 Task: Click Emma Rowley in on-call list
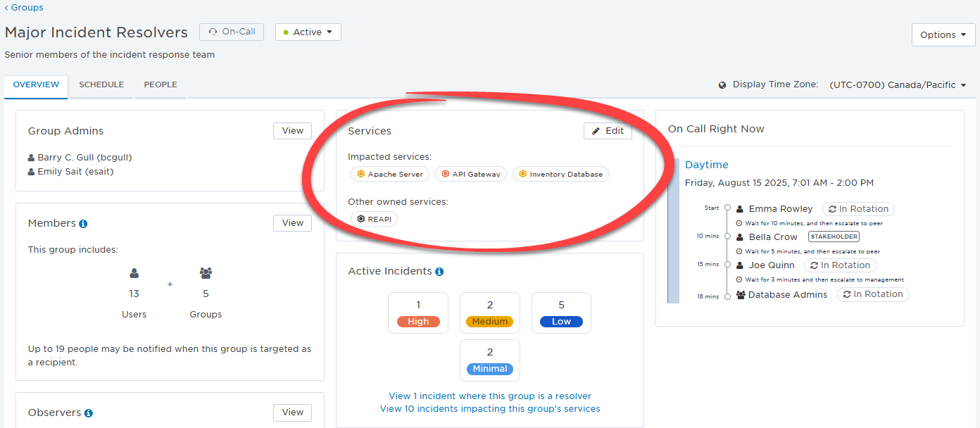(x=781, y=209)
